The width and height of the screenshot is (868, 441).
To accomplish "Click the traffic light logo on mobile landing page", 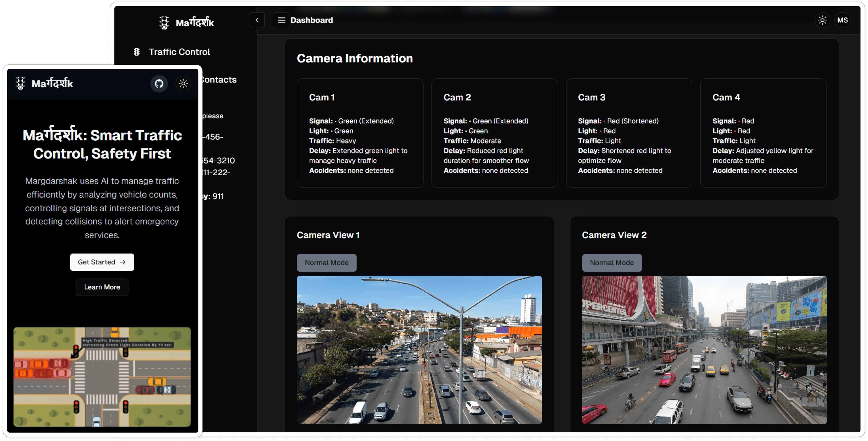I will (x=21, y=83).
